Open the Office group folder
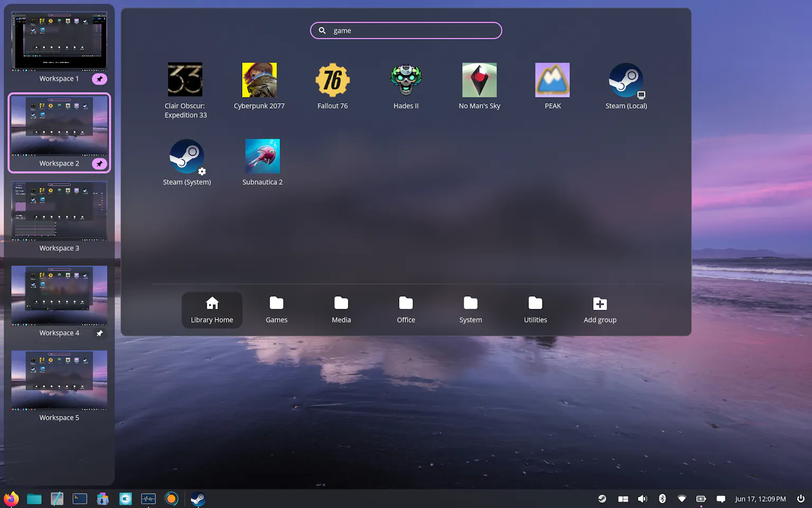Screen dimensions: 812x508 (x=406, y=310)
